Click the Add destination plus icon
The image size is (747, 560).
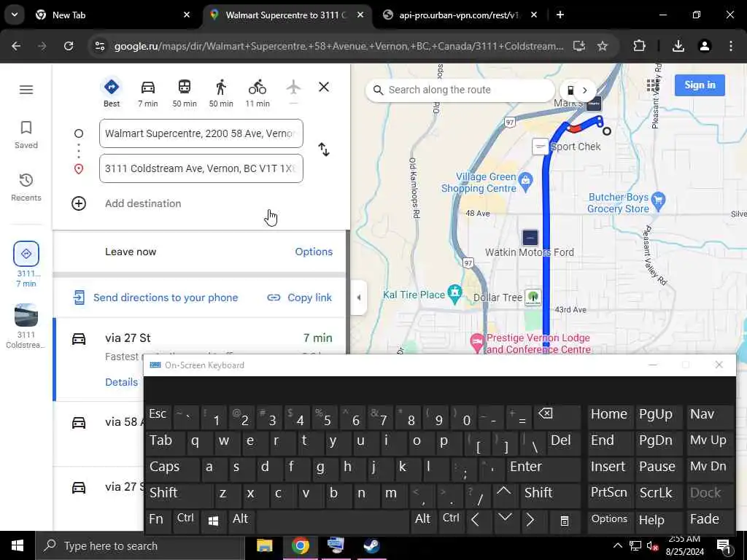click(79, 203)
